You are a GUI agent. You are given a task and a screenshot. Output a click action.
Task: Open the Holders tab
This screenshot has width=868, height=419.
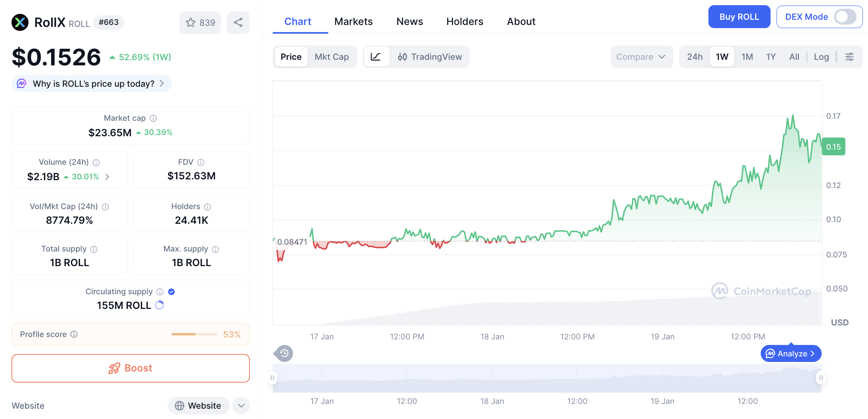coord(464,21)
